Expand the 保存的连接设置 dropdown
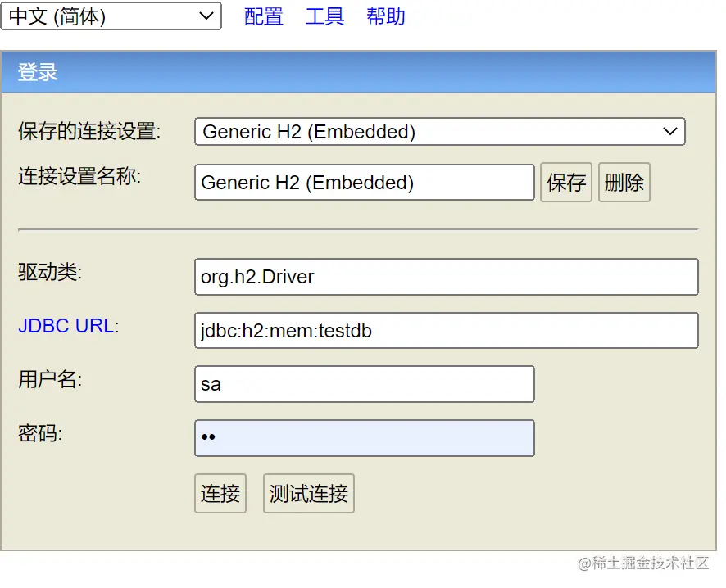Screen dimensions: 726x588 [x=440, y=132]
